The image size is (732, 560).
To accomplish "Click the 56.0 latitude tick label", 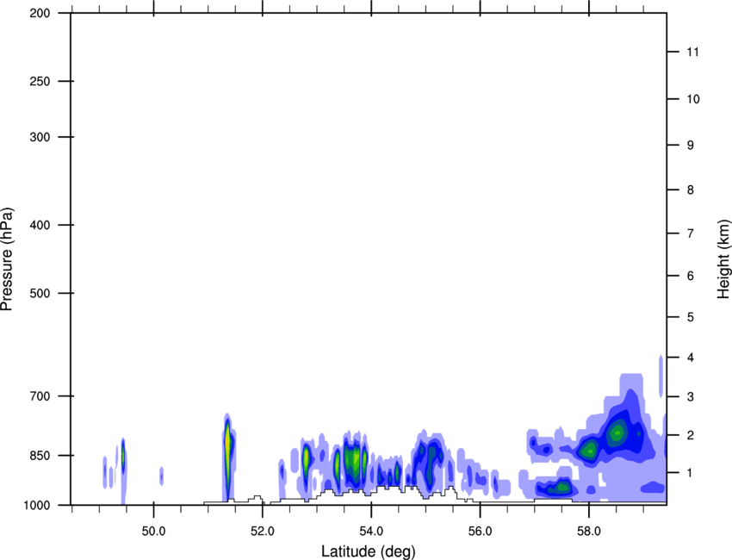I will 480,531.
